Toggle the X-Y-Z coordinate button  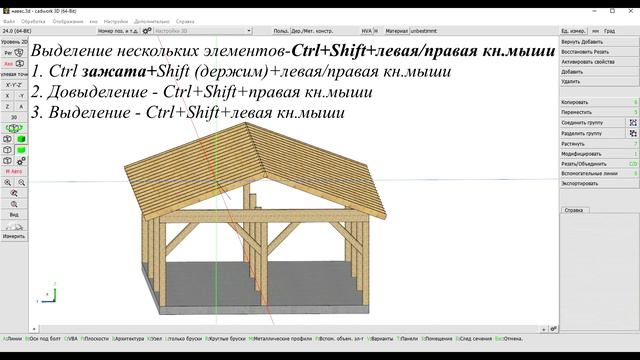coord(14,85)
